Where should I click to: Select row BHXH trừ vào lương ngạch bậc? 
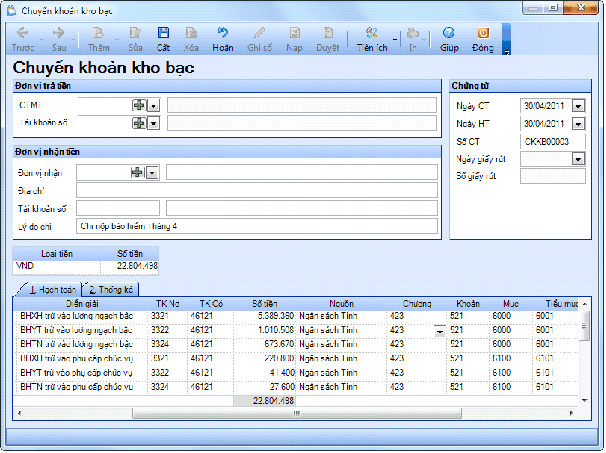[296, 316]
